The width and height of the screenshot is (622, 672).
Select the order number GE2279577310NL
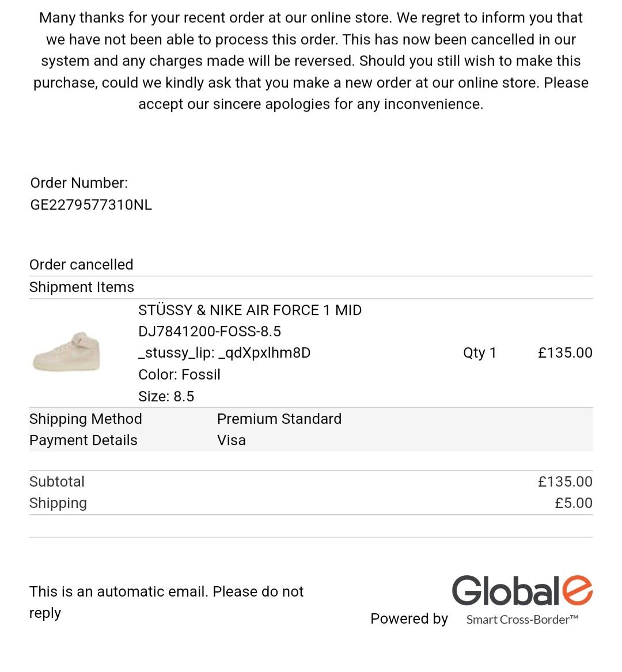coord(91,205)
